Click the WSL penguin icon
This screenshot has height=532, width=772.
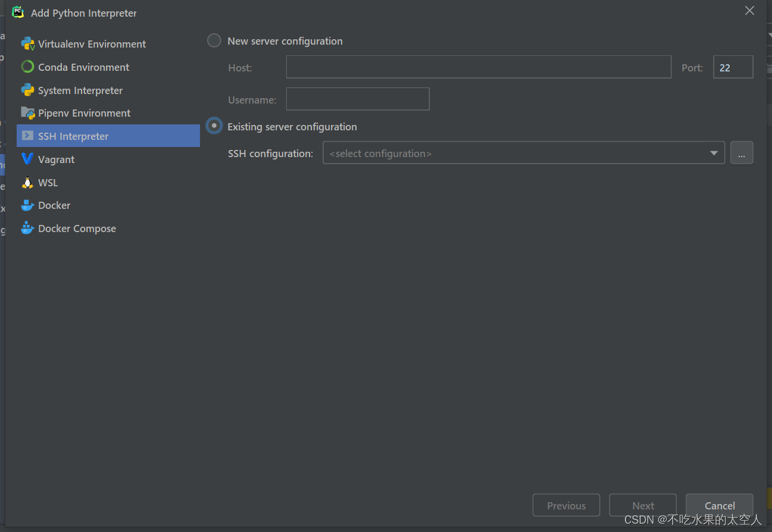(27, 182)
